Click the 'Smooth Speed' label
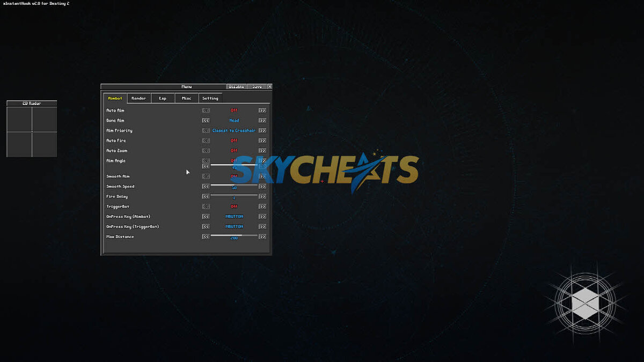Viewport: 644px width, 362px height. pos(120,187)
